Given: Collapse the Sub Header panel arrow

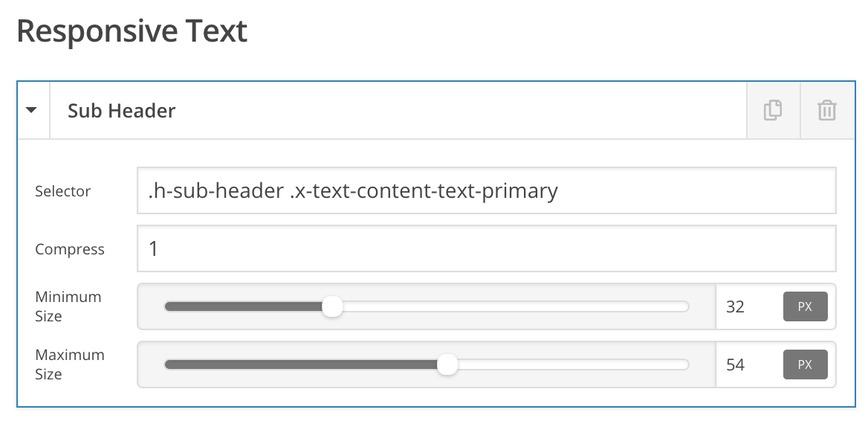Looking at the screenshot, I should [x=32, y=110].
